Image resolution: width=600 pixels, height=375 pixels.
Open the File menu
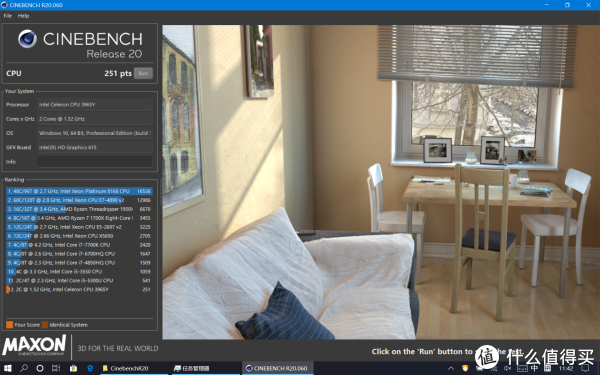8,16
